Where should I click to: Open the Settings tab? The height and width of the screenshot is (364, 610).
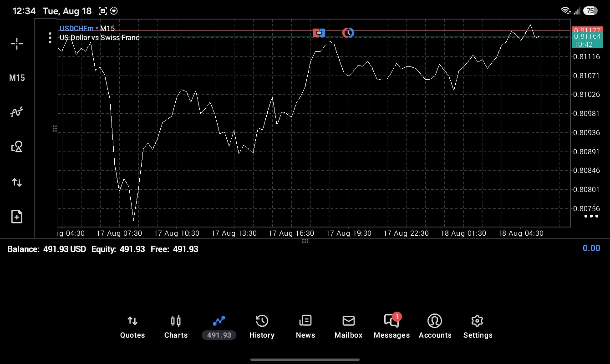pos(478,327)
